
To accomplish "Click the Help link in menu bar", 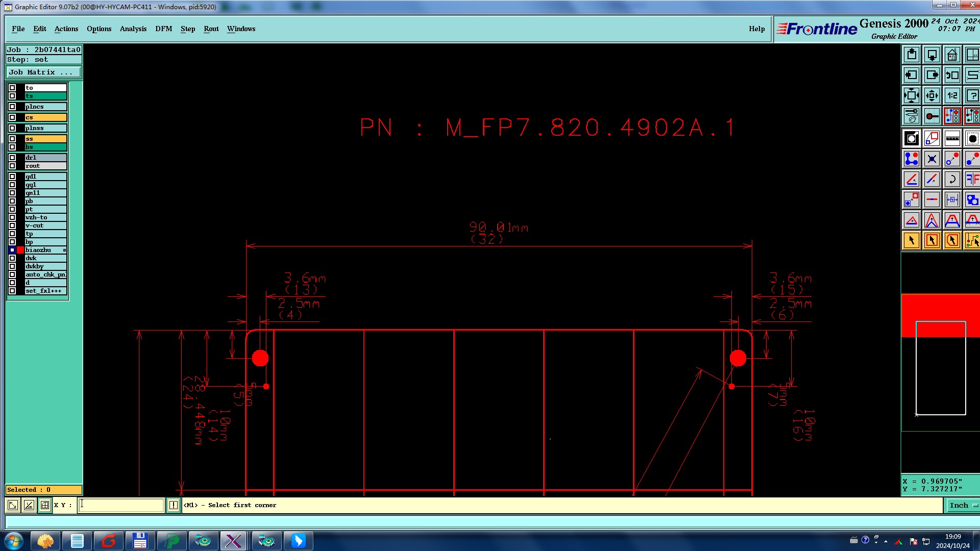I will [756, 29].
